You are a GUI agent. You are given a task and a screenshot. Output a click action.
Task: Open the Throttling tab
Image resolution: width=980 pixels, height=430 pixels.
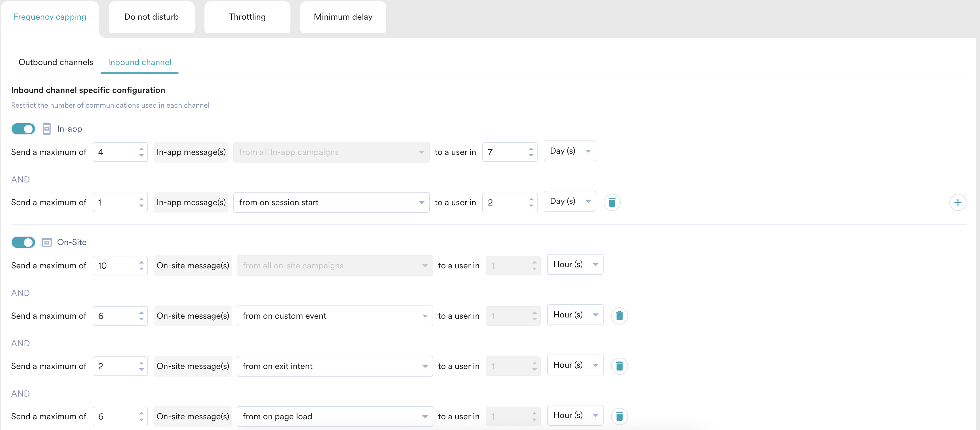pos(247,17)
